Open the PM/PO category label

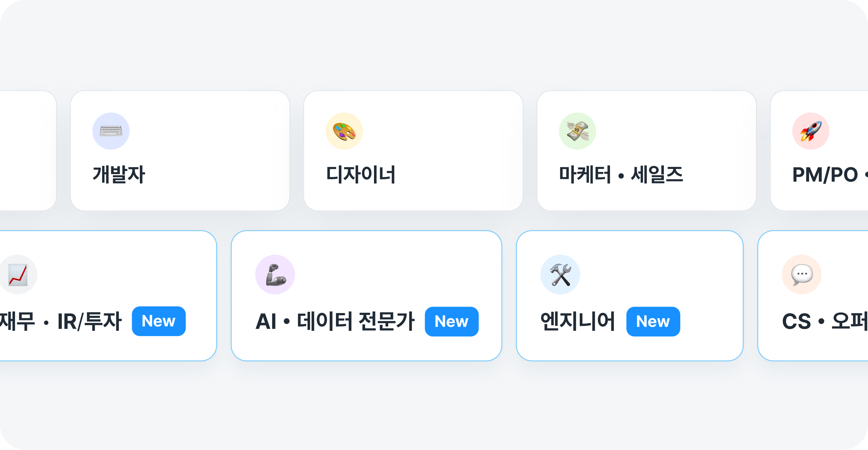click(x=825, y=175)
